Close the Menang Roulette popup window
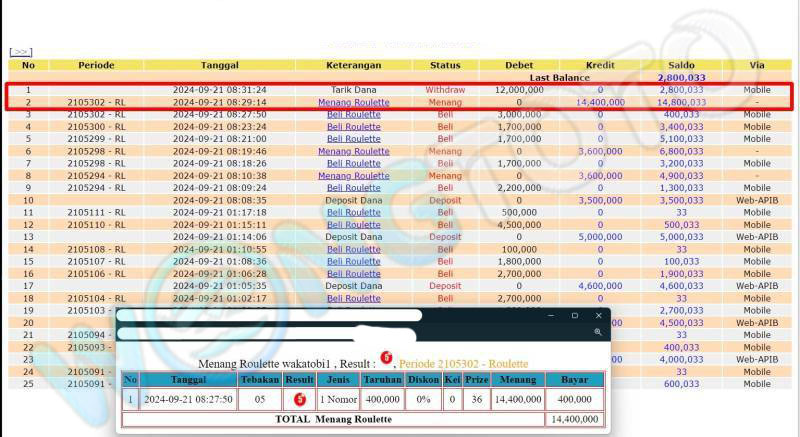This screenshot has width=800, height=437. pyautogui.click(x=599, y=315)
